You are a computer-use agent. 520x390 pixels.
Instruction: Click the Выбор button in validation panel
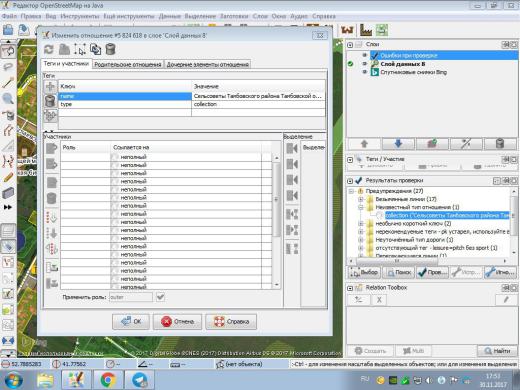tap(364, 272)
